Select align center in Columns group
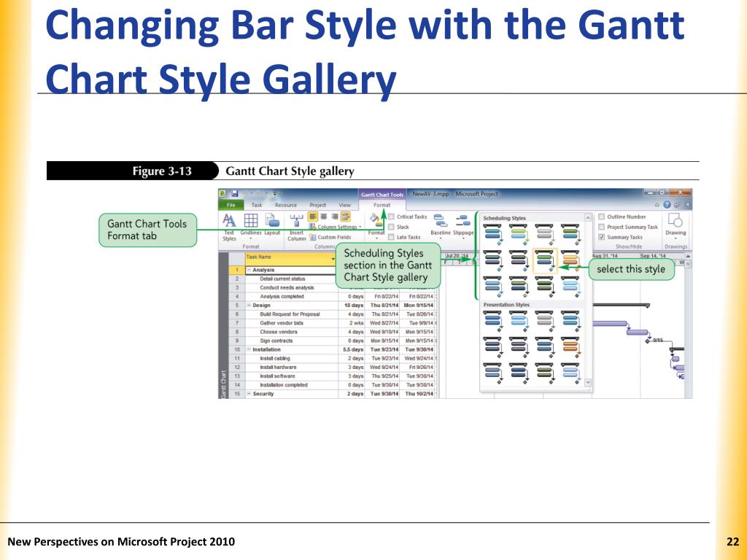 (x=323, y=217)
